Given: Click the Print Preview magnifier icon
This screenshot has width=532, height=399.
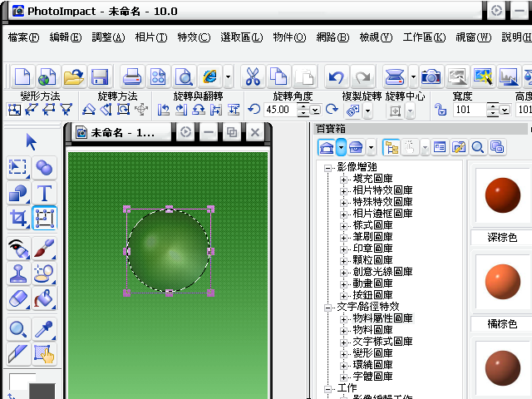Looking at the screenshot, I should tap(185, 76).
